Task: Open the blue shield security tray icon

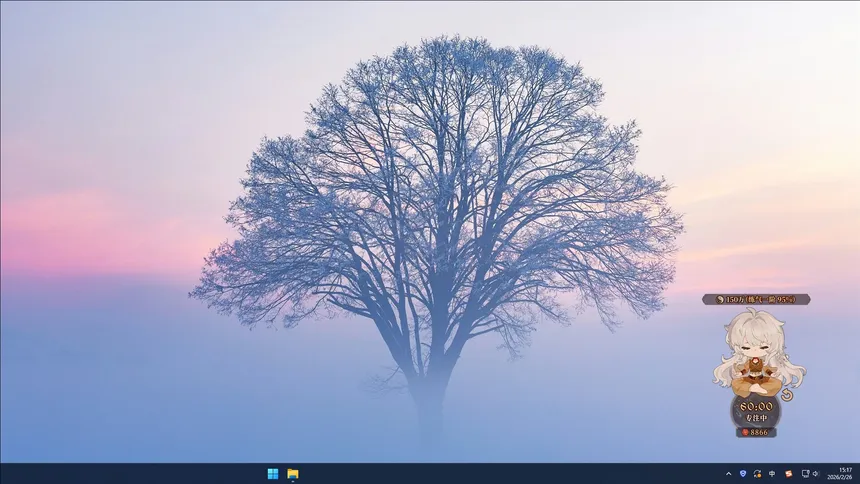Action: (x=742, y=474)
